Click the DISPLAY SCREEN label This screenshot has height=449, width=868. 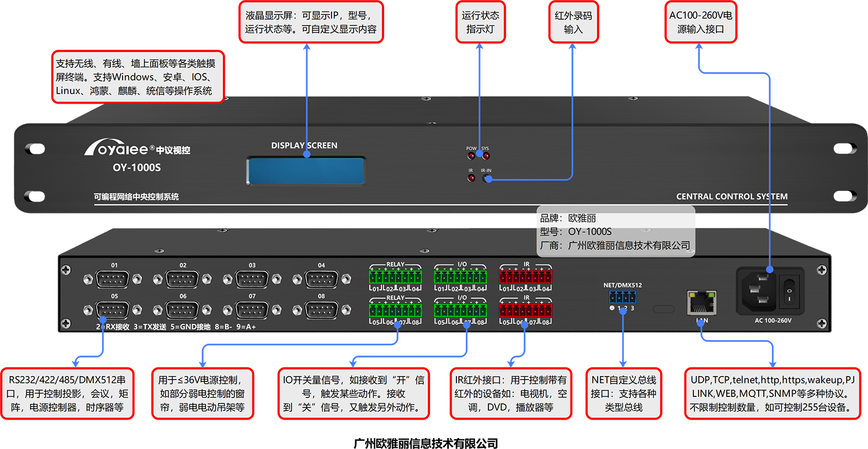[304, 145]
